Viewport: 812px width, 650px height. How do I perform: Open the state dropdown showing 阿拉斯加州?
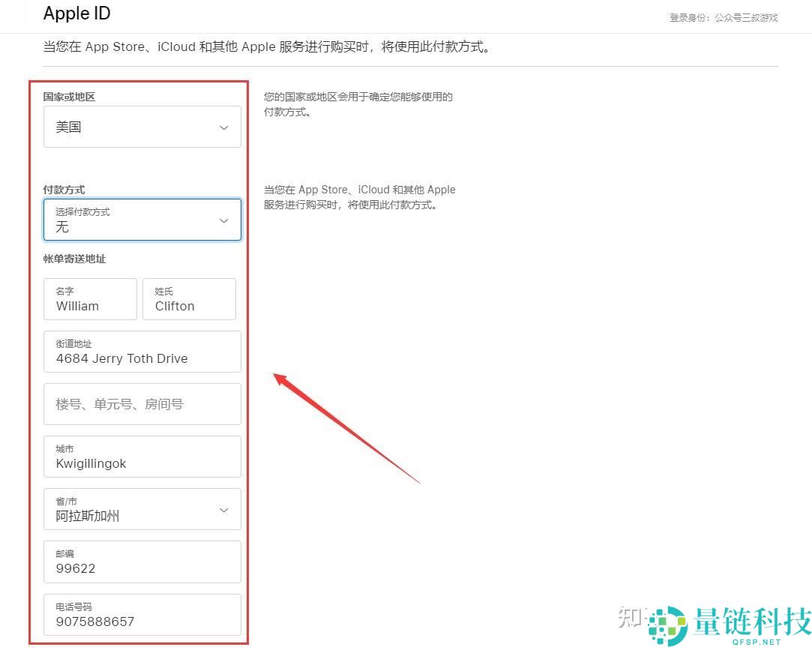click(142, 509)
